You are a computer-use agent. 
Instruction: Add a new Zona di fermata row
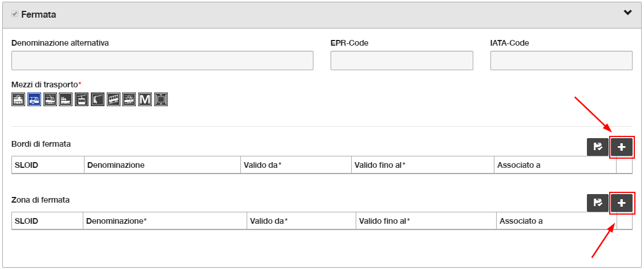[x=621, y=203]
